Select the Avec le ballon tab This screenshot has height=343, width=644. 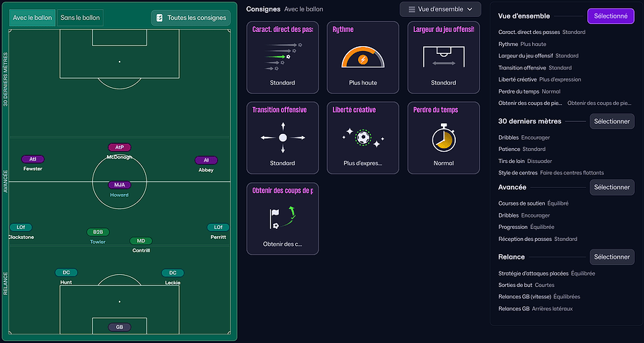tap(33, 18)
